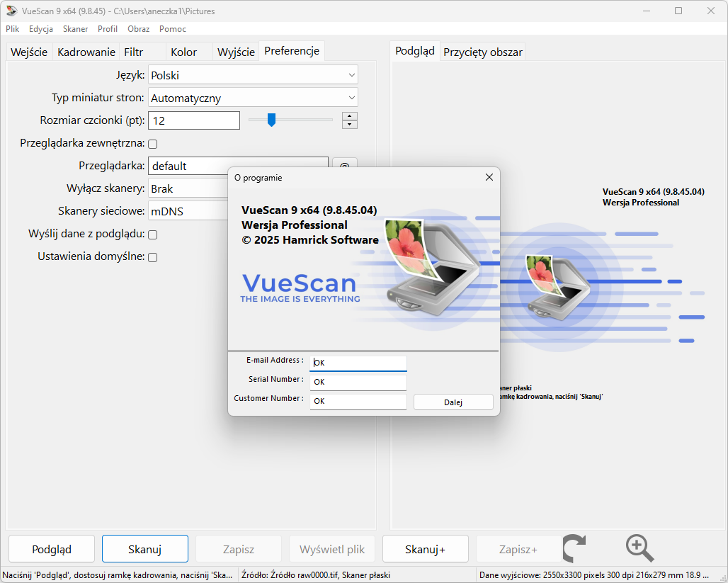Open the Edycja menu
728x583 pixels.
tap(41, 29)
